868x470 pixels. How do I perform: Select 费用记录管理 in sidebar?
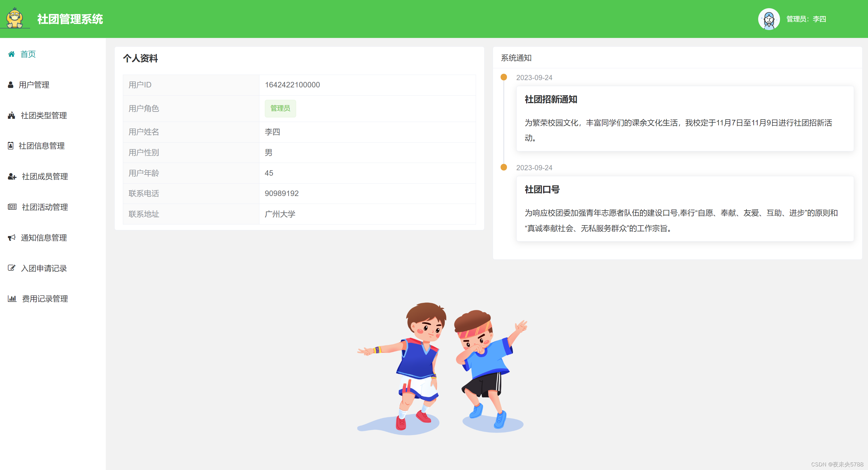point(45,299)
